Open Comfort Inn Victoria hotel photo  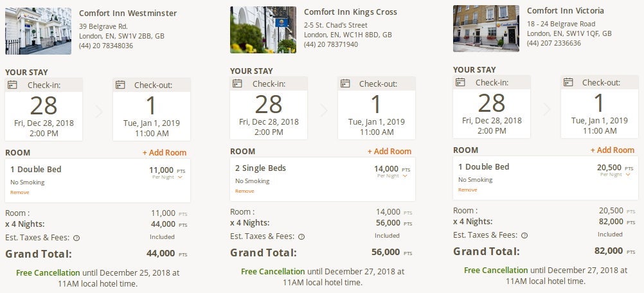click(486, 28)
